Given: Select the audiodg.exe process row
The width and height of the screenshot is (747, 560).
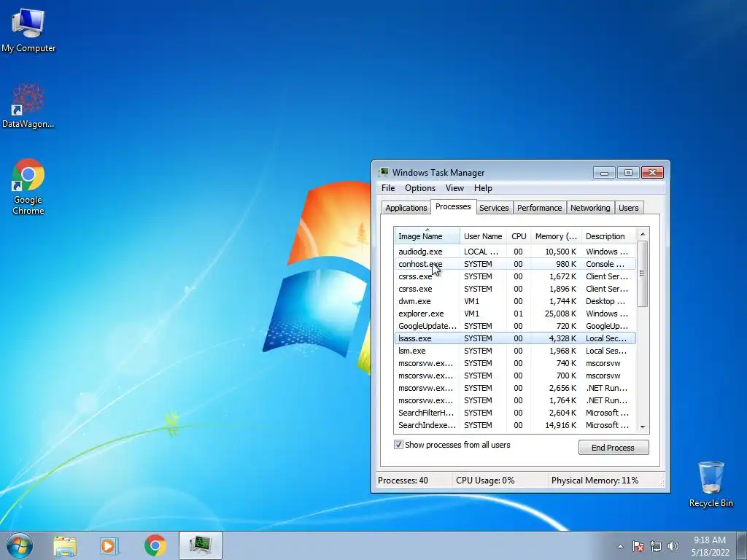Looking at the screenshot, I should (515, 252).
